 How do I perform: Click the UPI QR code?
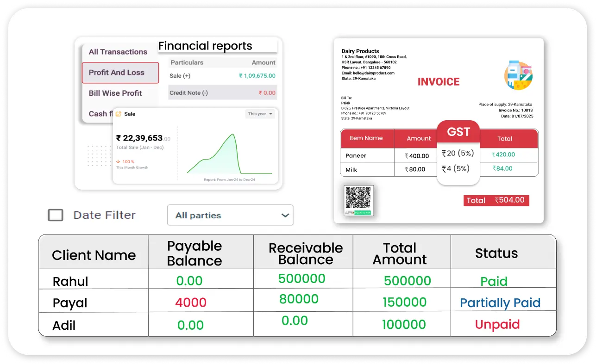tap(358, 197)
